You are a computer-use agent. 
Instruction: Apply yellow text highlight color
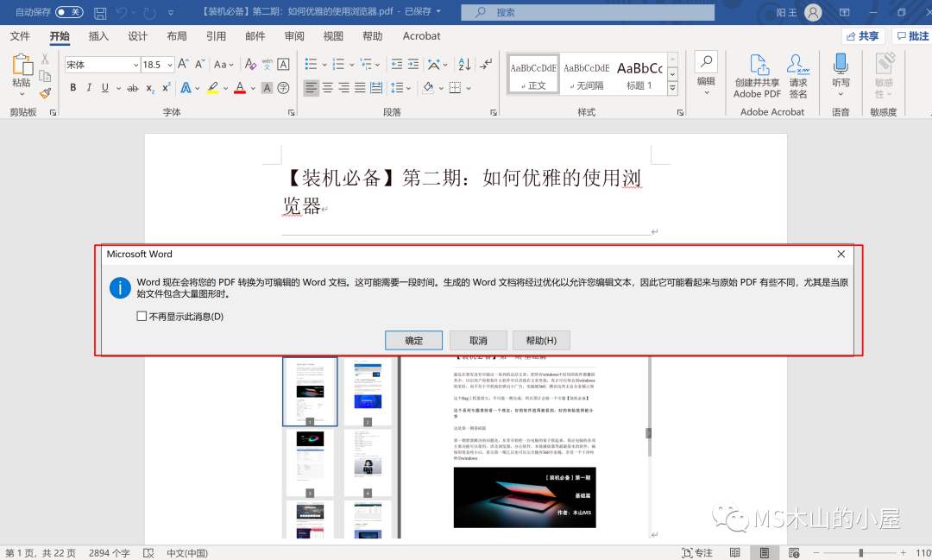click(x=212, y=88)
